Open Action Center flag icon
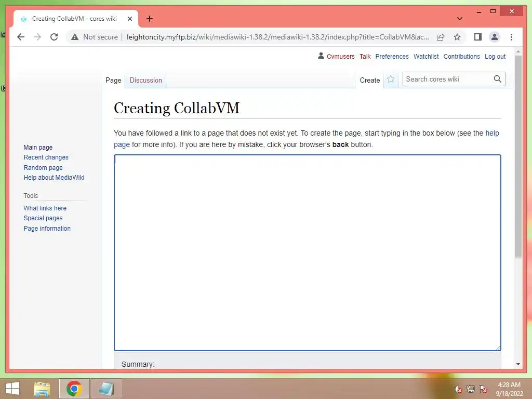The image size is (532, 399). 483,389
